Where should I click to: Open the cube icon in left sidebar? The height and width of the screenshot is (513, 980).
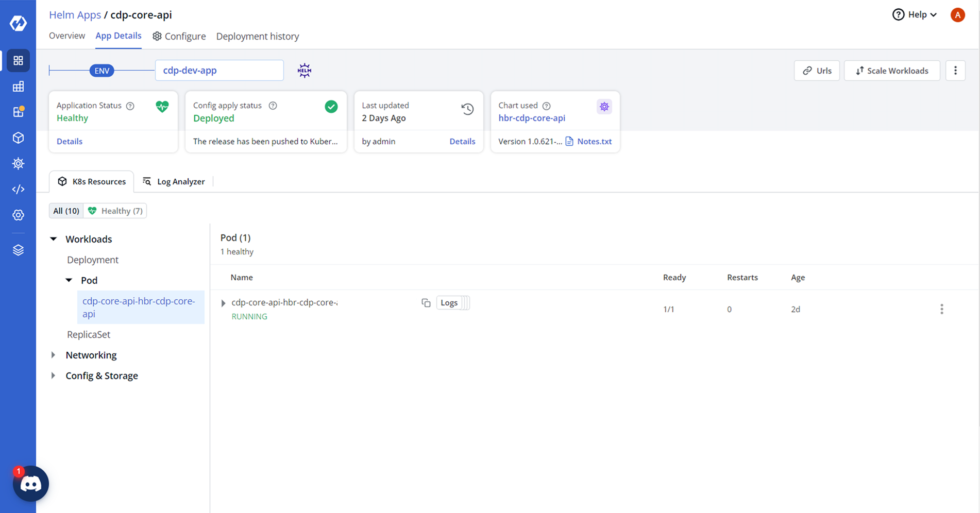18,138
